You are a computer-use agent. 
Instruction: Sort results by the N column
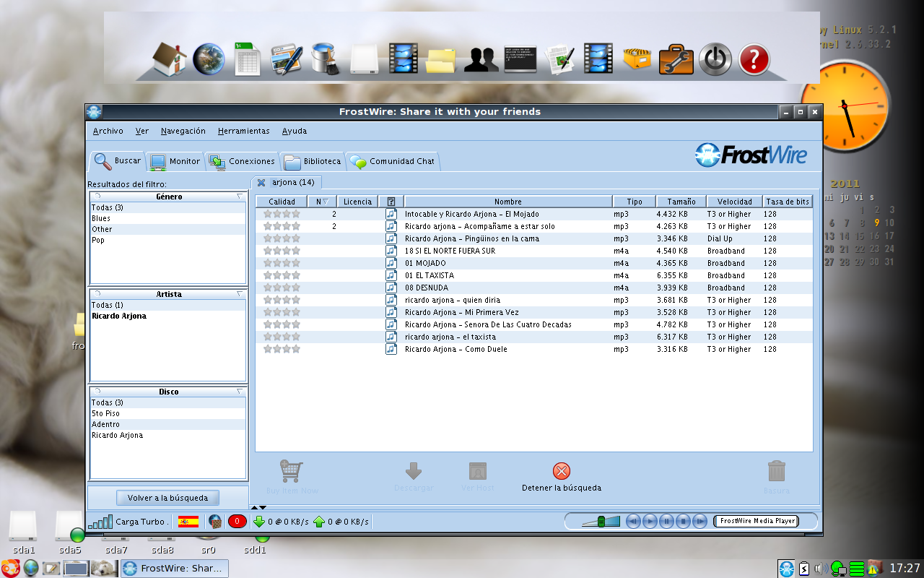point(322,202)
